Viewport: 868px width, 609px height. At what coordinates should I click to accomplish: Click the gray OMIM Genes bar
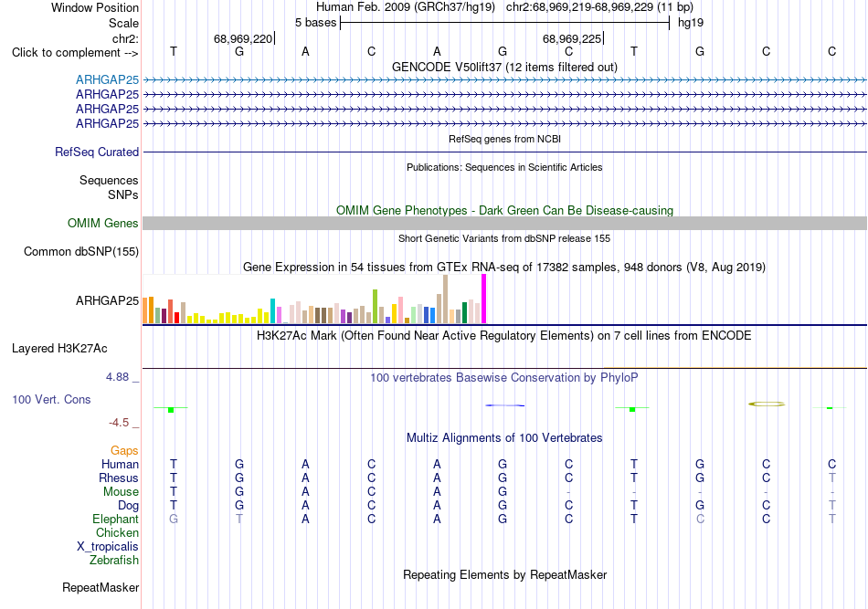click(x=504, y=223)
